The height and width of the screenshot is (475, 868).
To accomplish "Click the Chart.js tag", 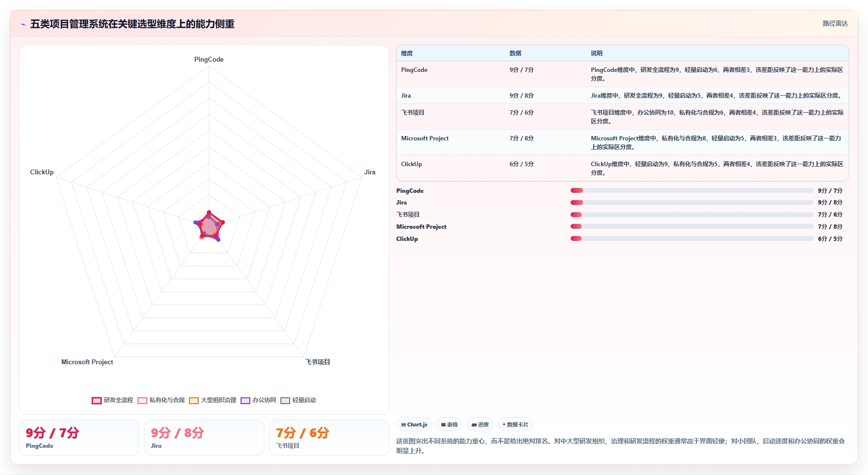I will point(414,424).
